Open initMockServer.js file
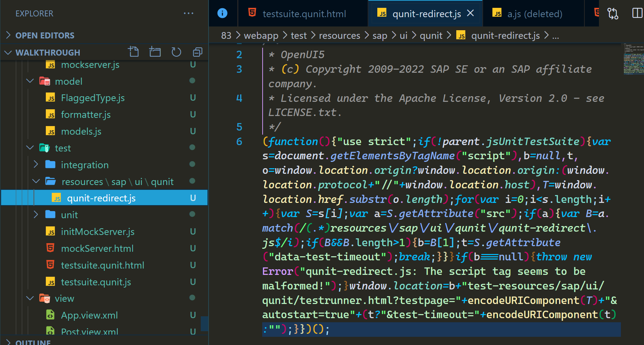 [98, 232]
